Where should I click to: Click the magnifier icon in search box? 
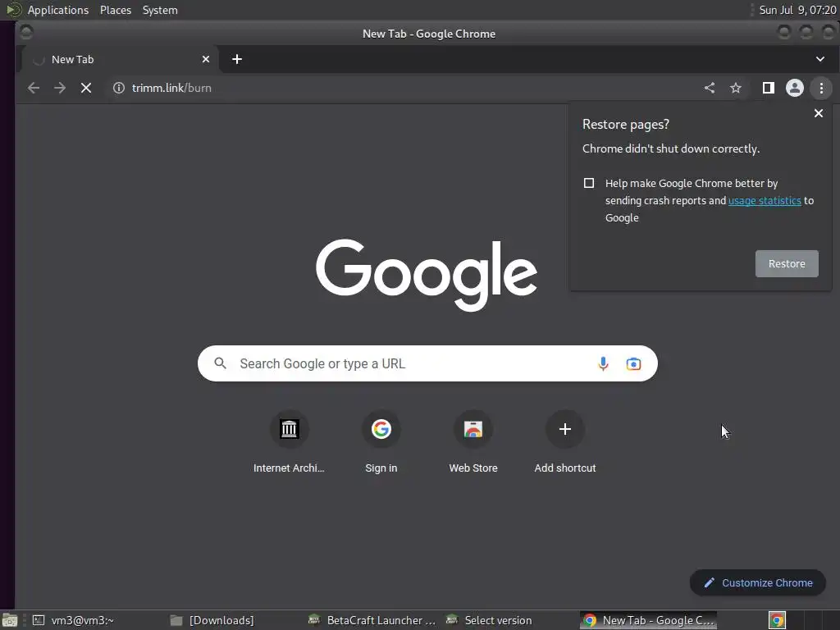tap(220, 363)
